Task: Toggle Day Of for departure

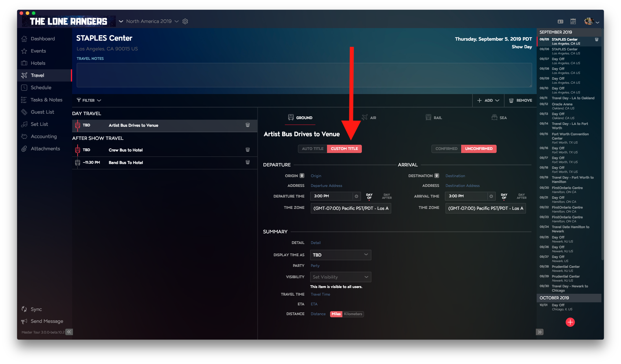Action: (369, 196)
